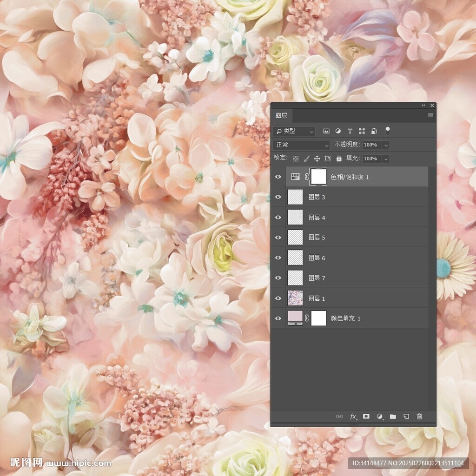Filter layers by type (T) icon
The height and width of the screenshot is (476, 476).
pyautogui.click(x=350, y=131)
